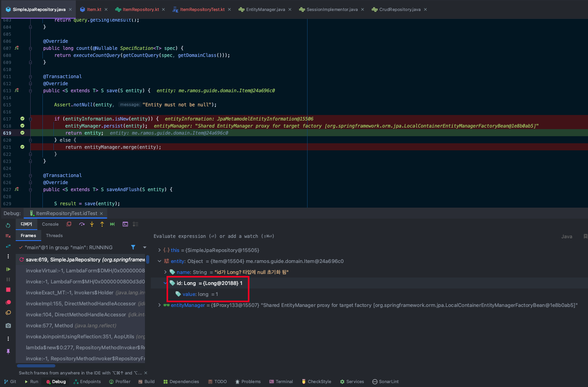Switch to the Console tab

click(x=50, y=224)
